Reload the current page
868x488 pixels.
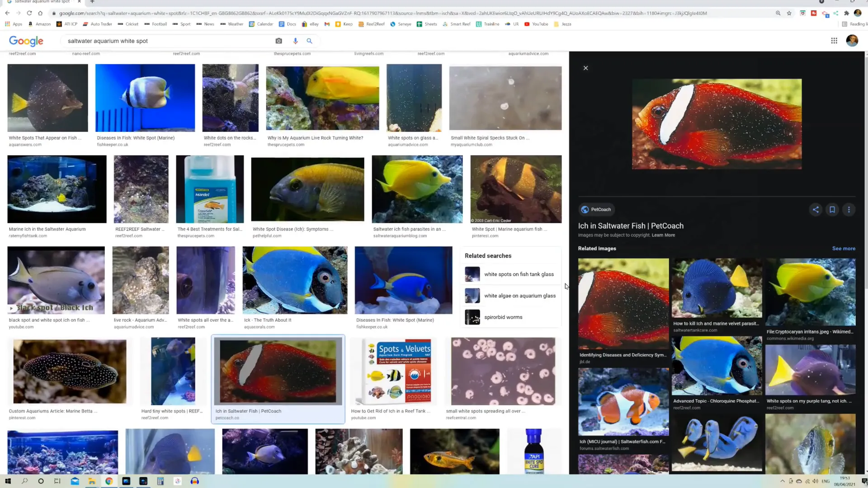coord(29,13)
